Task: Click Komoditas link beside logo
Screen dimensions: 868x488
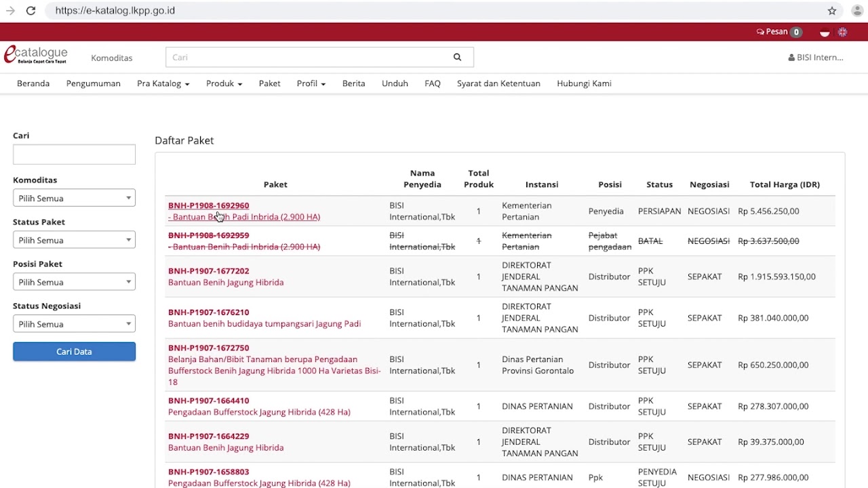Action: point(112,58)
